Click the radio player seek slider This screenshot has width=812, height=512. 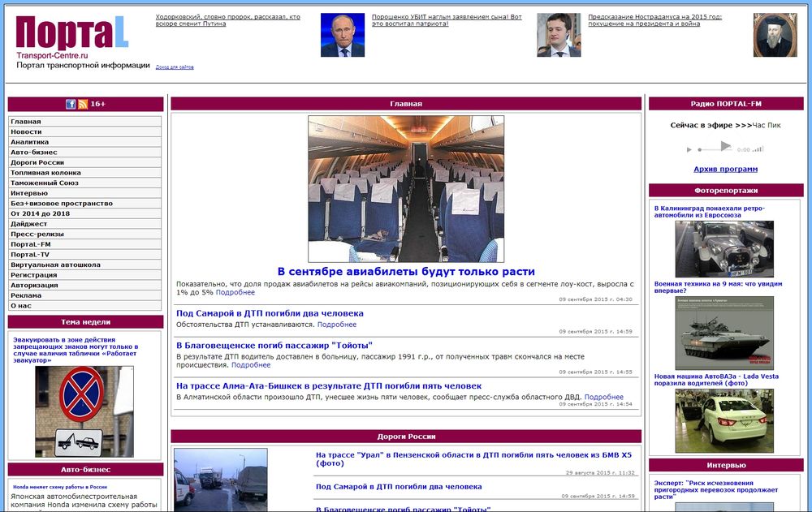(715, 149)
